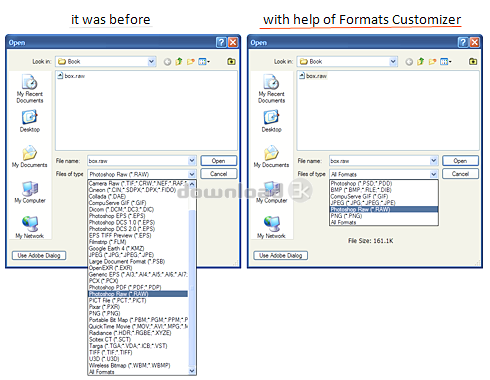Select Desktop shortcut in right dialog sidebar
The height and width of the screenshot is (380, 490).
(271, 121)
